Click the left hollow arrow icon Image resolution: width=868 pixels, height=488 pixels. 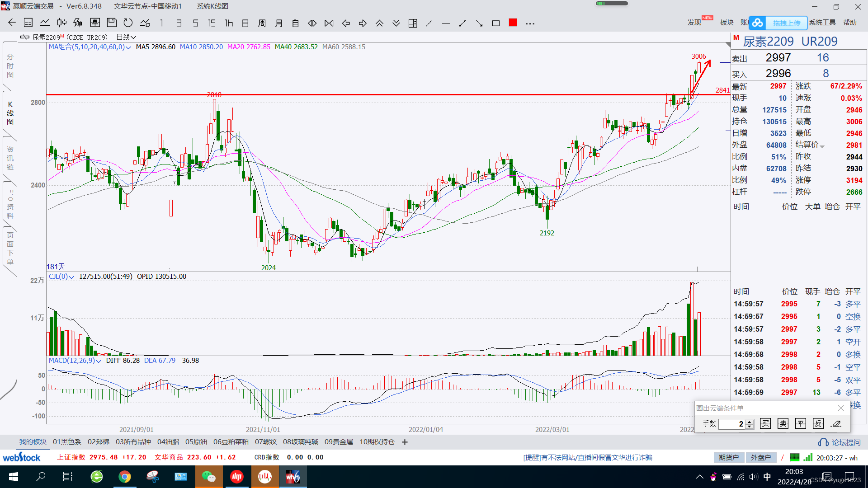click(346, 23)
